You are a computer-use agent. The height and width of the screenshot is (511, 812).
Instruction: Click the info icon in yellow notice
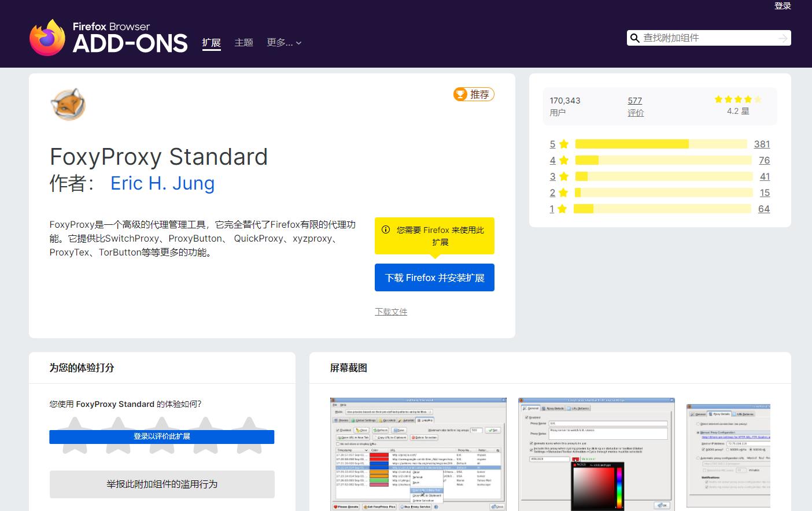click(x=386, y=229)
